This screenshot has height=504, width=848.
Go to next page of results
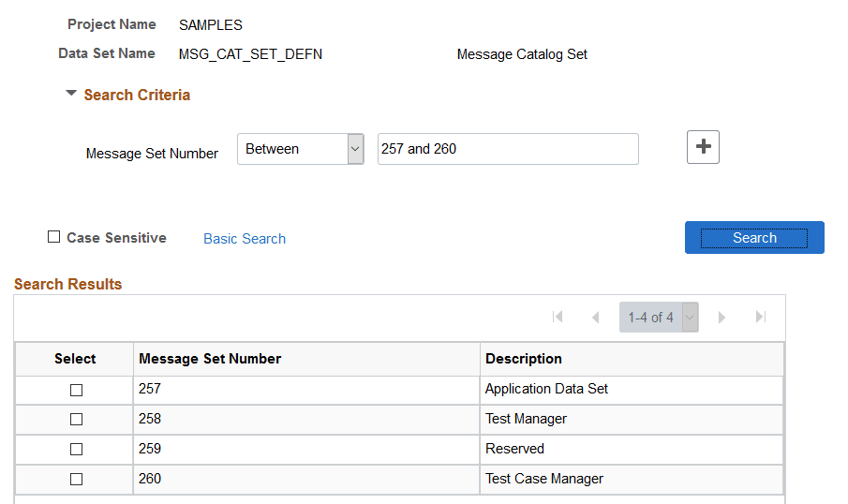[722, 318]
